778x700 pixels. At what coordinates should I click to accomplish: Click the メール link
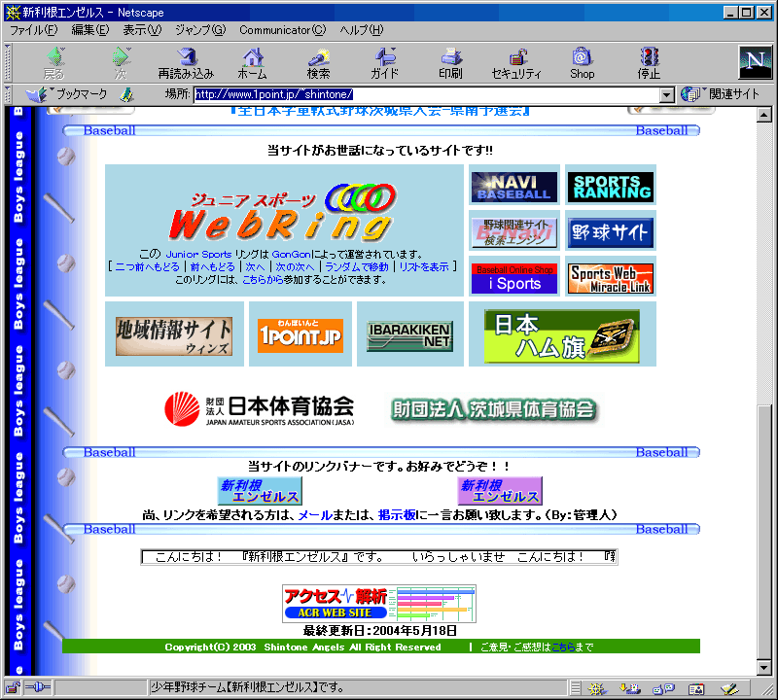(x=315, y=515)
